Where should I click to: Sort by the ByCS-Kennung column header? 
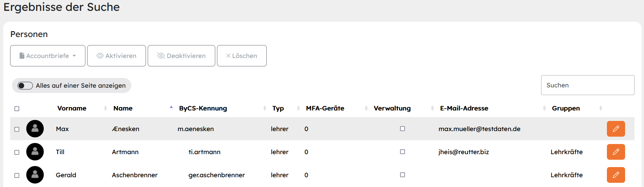203,108
